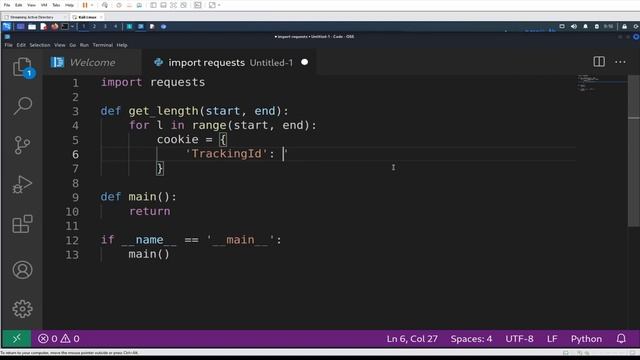Open the editor More Actions ellipsis
The width and height of the screenshot is (640, 360).
click(620, 62)
